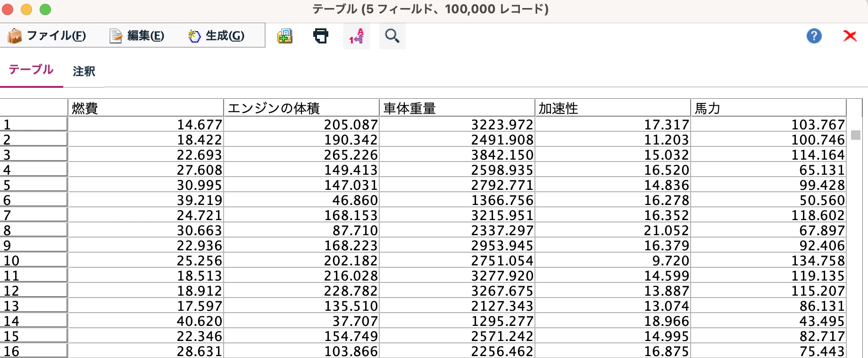Select the エンジンの体積 column header
Viewport: 868px width, 358px height.
click(x=301, y=108)
